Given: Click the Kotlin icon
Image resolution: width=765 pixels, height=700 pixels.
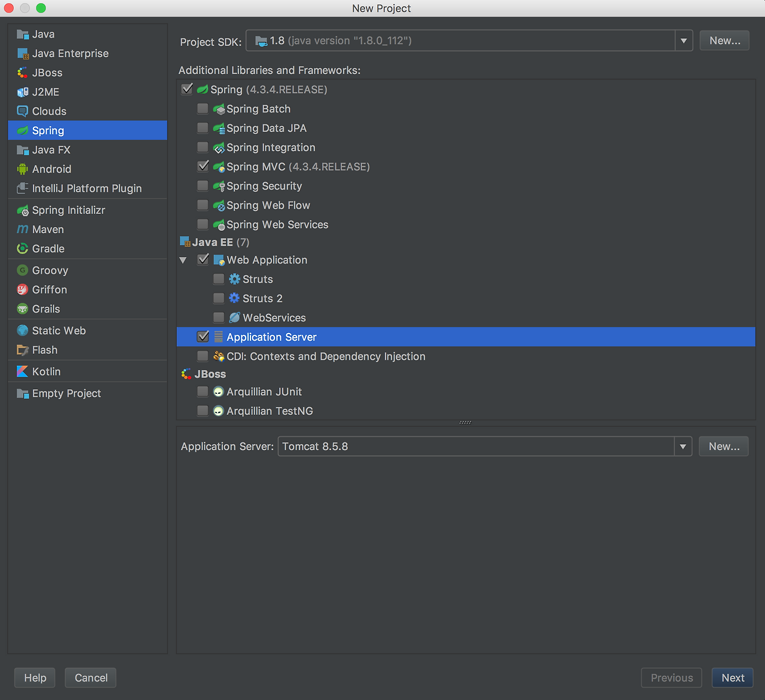Looking at the screenshot, I should [x=23, y=372].
